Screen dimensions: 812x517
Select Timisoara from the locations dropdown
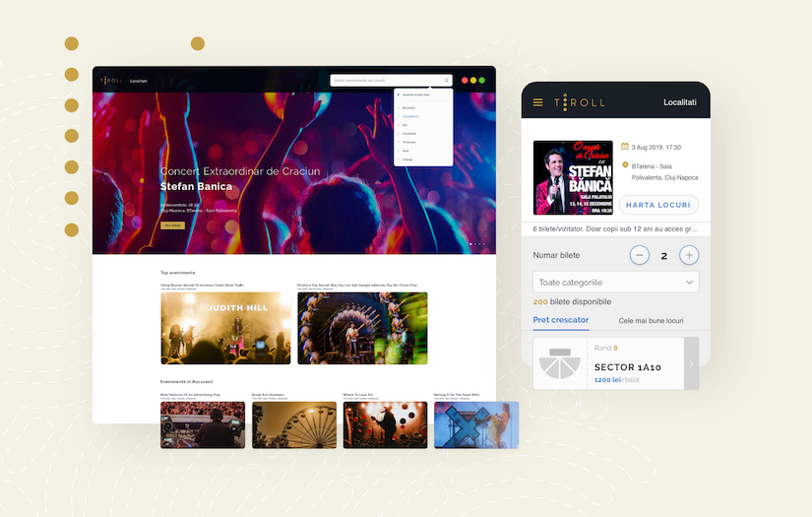coord(409,142)
